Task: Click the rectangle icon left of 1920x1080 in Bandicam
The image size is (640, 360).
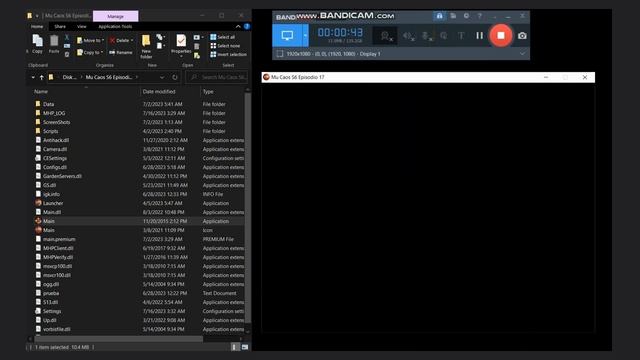Action: [x=280, y=53]
